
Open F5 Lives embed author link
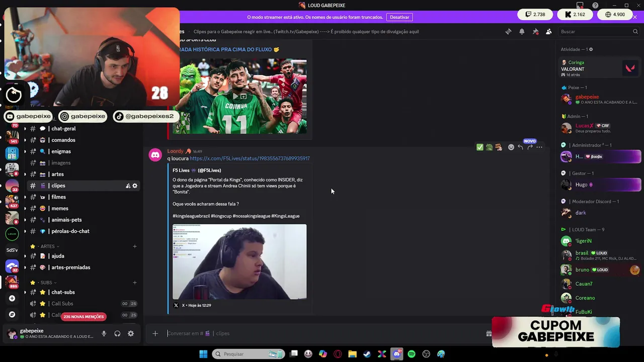pyautogui.click(x=197, y=170)
